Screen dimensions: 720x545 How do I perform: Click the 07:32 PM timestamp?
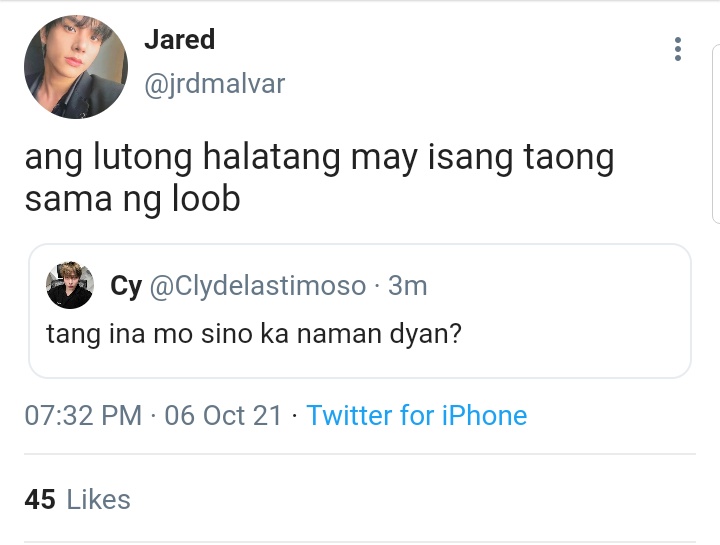pos(83,416)
